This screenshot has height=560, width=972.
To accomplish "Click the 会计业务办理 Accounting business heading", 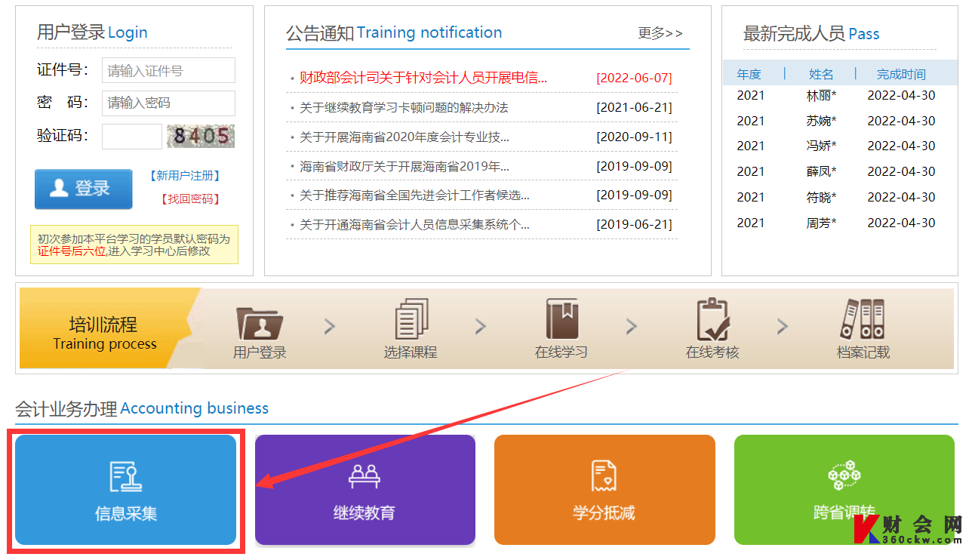I will click(x=142, y=408).
